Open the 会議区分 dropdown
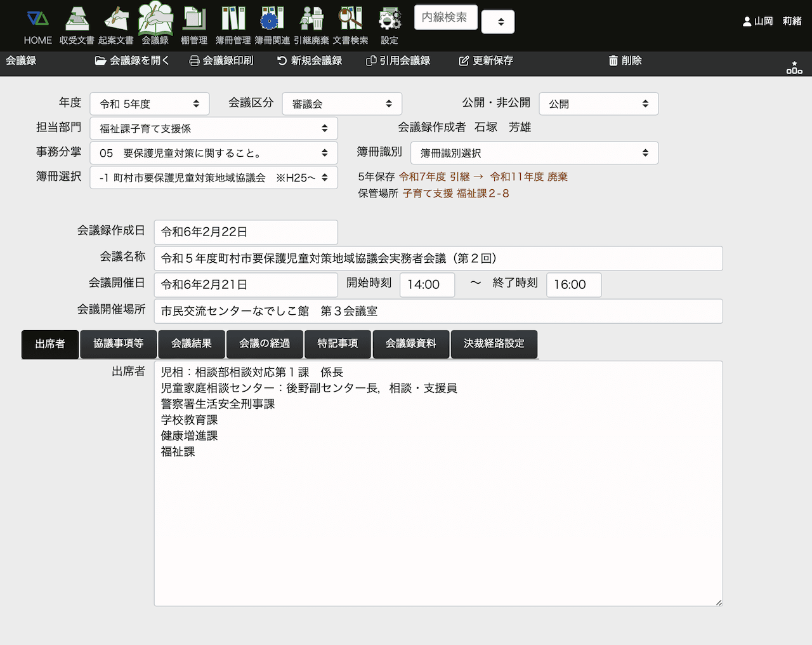Image resolution: width=812 pixels, height=645 pixels. coord(341,104)
